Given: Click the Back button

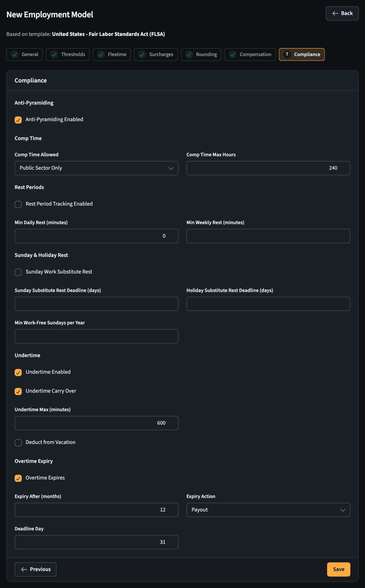Looking at the screenshot, I should [342, 13].
